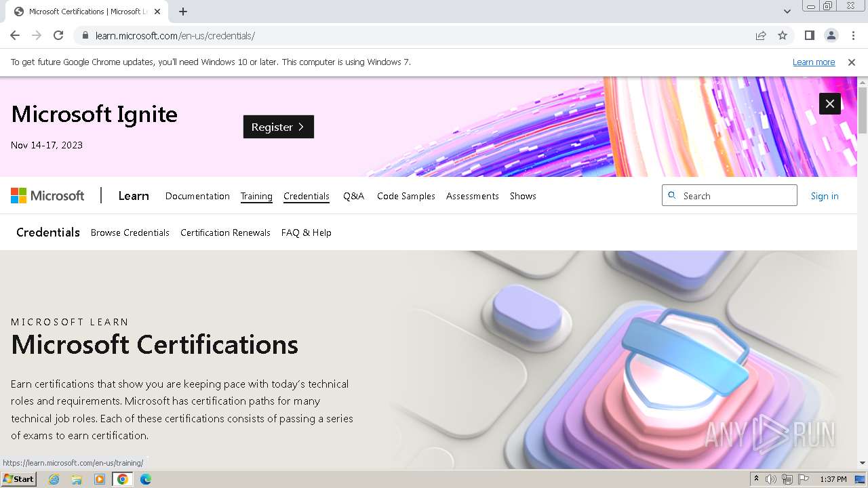The height and width of the screenshot is (488, 868).
Task: Open the Action Center flag icon
Action: [804, 479]
